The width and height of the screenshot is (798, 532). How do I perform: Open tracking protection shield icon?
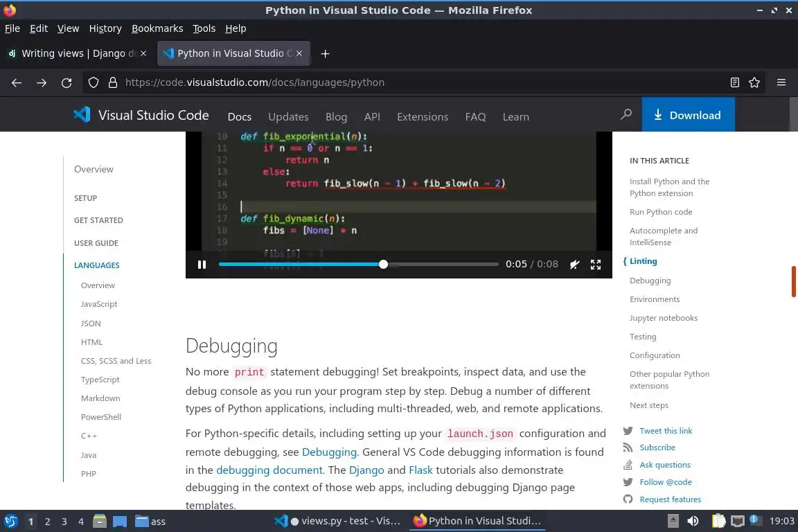click(93, 82)
